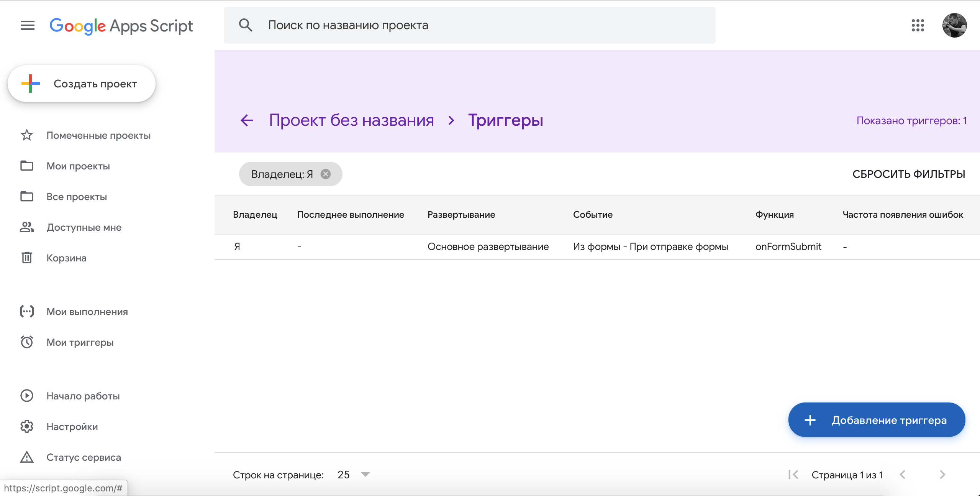Viewport: 980px width, 496px height.
Task: Click the Настройки gear icon
Action: coord(27,426)
